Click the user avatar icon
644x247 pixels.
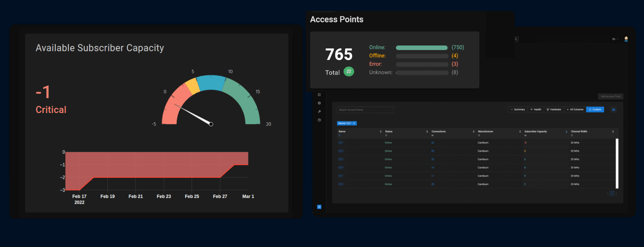tap(626, 39)
